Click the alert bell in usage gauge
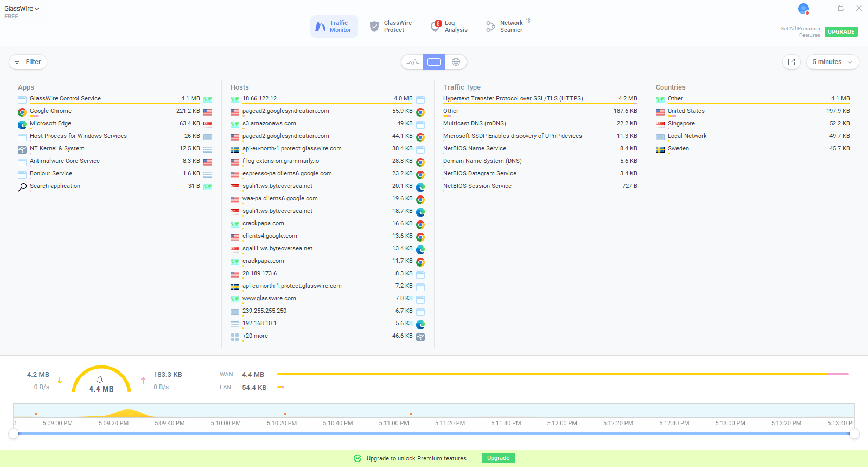The image size is (868, 467). [101, 380]
